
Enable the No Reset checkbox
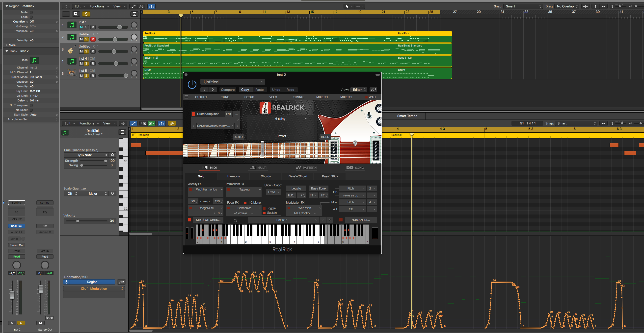pos(31,110)
